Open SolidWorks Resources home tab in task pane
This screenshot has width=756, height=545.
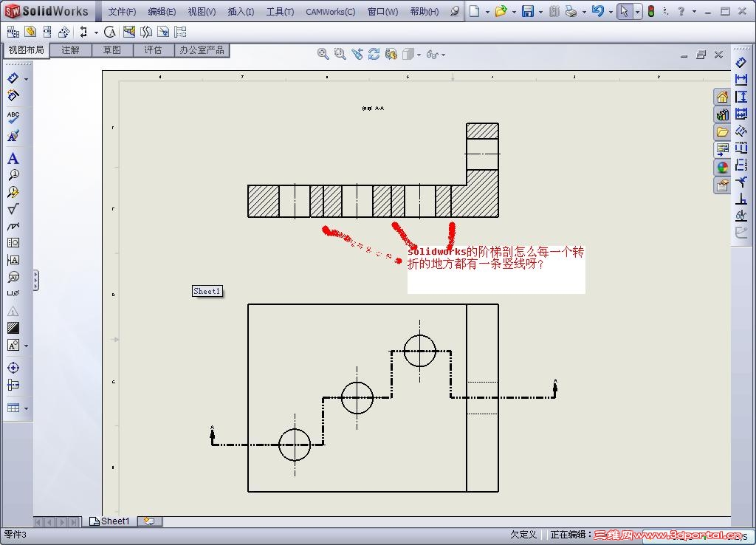[x=722, y=97]
